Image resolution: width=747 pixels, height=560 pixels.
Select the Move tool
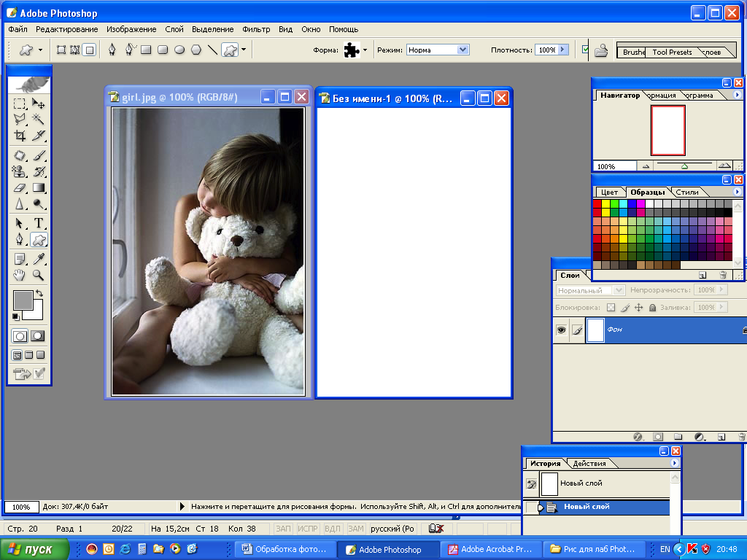click(x=38, y=104)
